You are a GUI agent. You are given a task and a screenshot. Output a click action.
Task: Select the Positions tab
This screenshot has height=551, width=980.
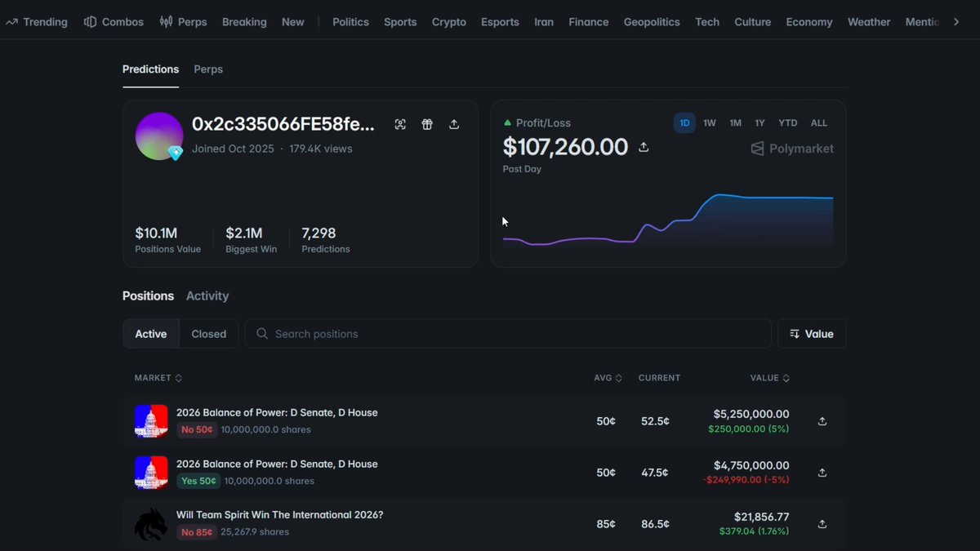[148, 295]
